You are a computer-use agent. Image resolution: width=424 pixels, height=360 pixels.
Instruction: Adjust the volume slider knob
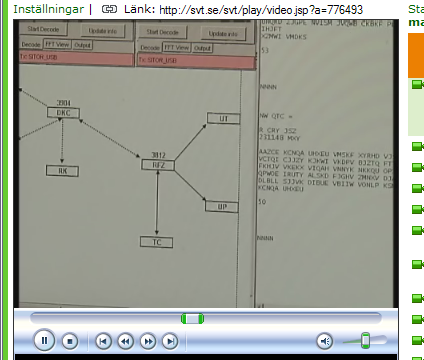click(366, 340)
